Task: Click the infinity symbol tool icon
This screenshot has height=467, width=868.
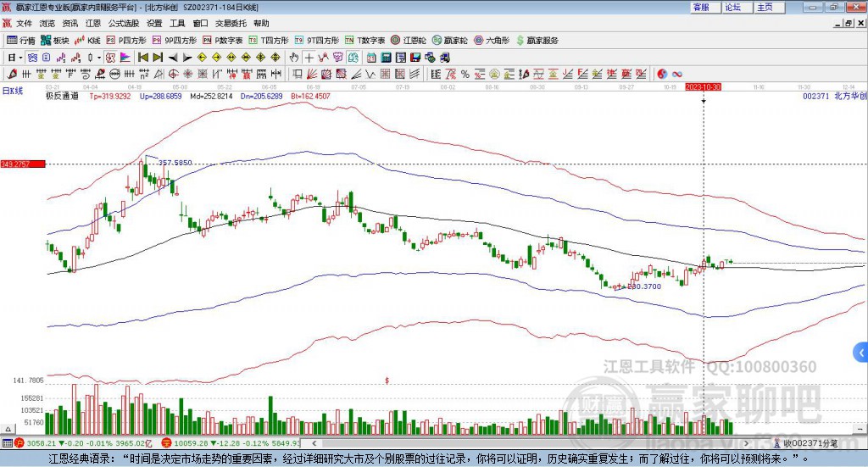Action: click(x=677, y=74)
